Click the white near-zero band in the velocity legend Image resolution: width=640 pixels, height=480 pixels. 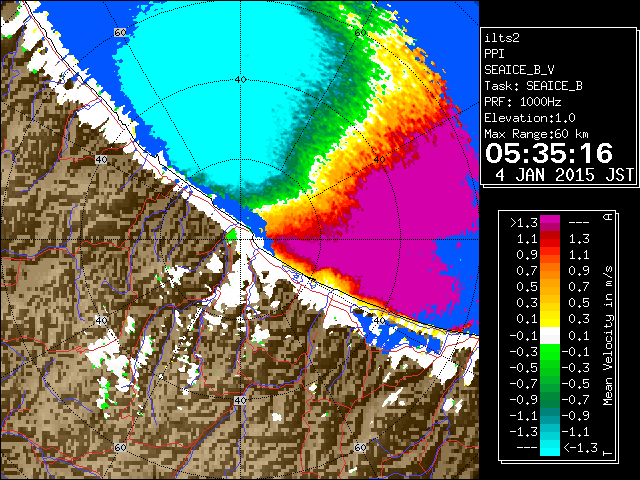[550, 336]
